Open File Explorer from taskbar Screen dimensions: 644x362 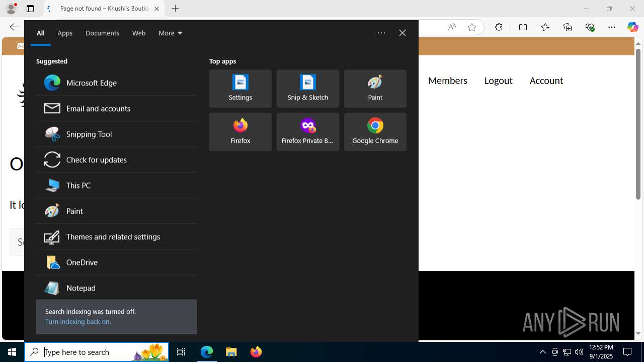(231, 352)
